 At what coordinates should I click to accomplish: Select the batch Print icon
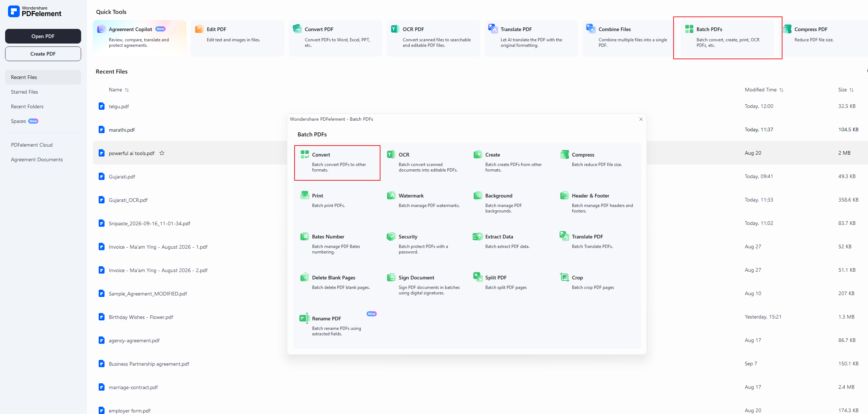(305, 195)
